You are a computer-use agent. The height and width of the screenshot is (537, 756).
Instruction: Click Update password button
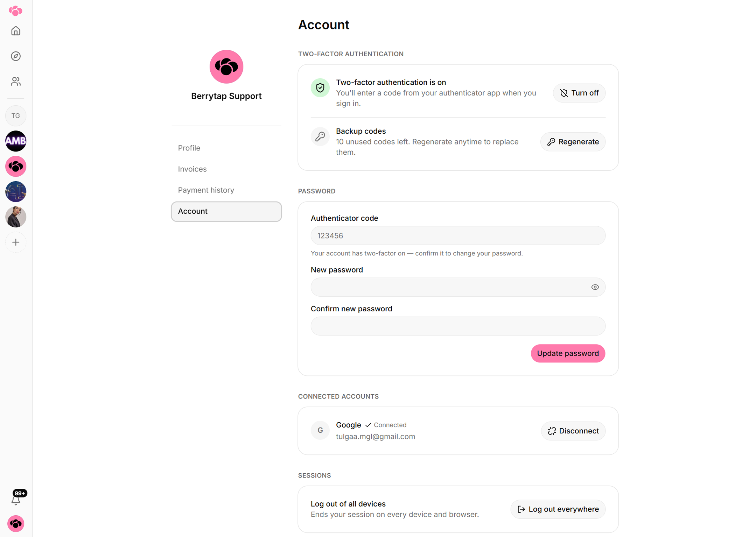tap(568, 353)
